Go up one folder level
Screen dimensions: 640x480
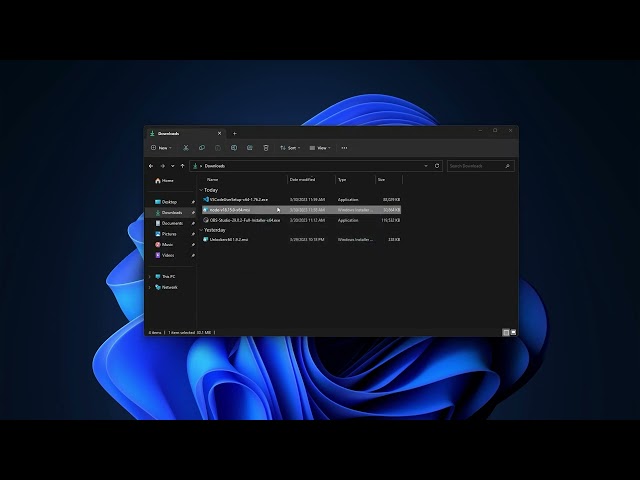click(x=182, y=166)
